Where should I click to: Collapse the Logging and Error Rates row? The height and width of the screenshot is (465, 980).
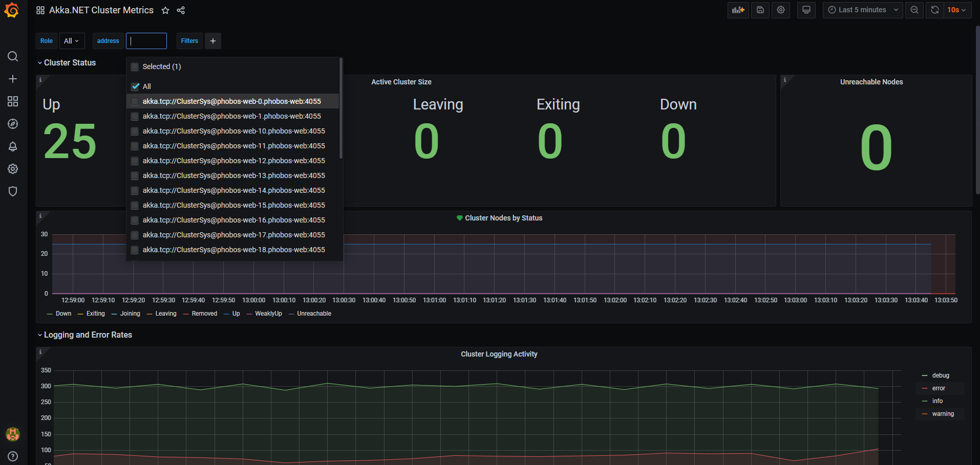point(84,335)
